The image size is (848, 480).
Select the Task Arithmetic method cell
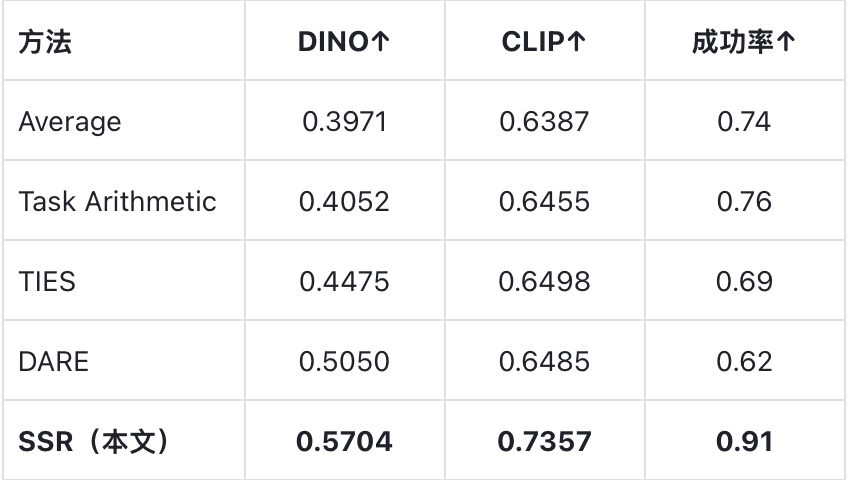tap(117, 202)
